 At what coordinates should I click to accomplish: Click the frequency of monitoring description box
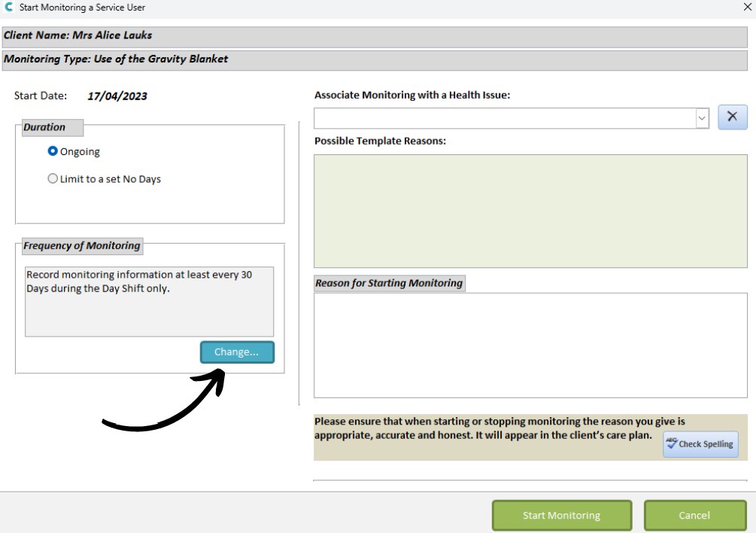pyautogui.click(x=150, y=301)
